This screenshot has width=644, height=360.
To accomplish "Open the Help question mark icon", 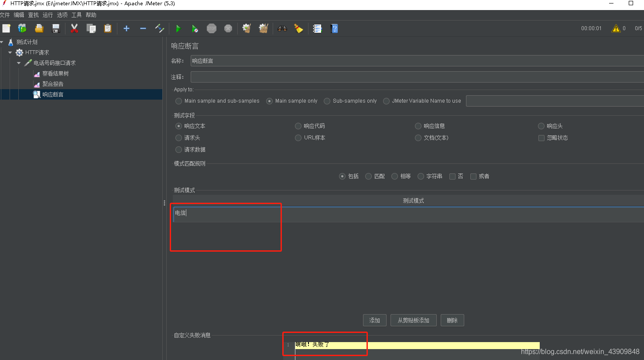I will [334, 28].
